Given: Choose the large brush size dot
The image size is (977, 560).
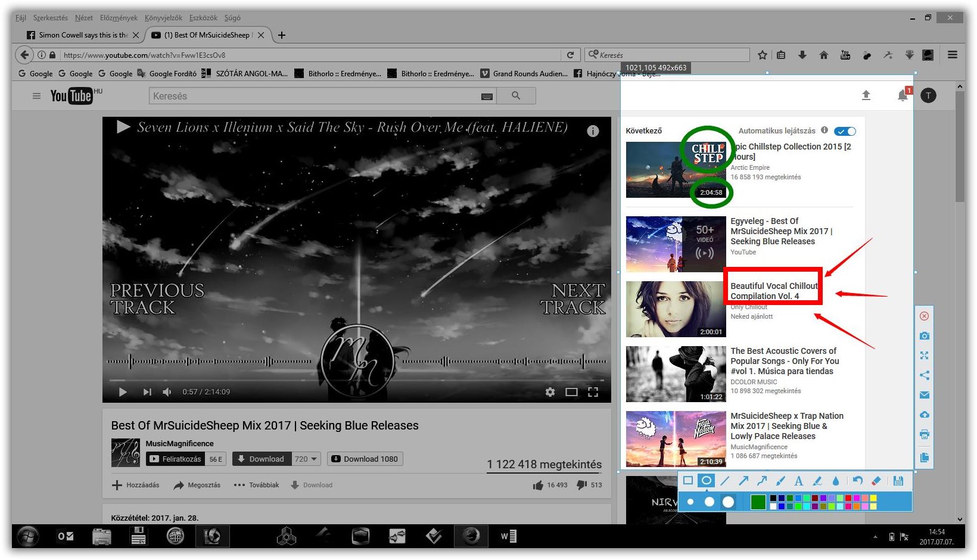Looking at the screenshot, I should [728, 502].
